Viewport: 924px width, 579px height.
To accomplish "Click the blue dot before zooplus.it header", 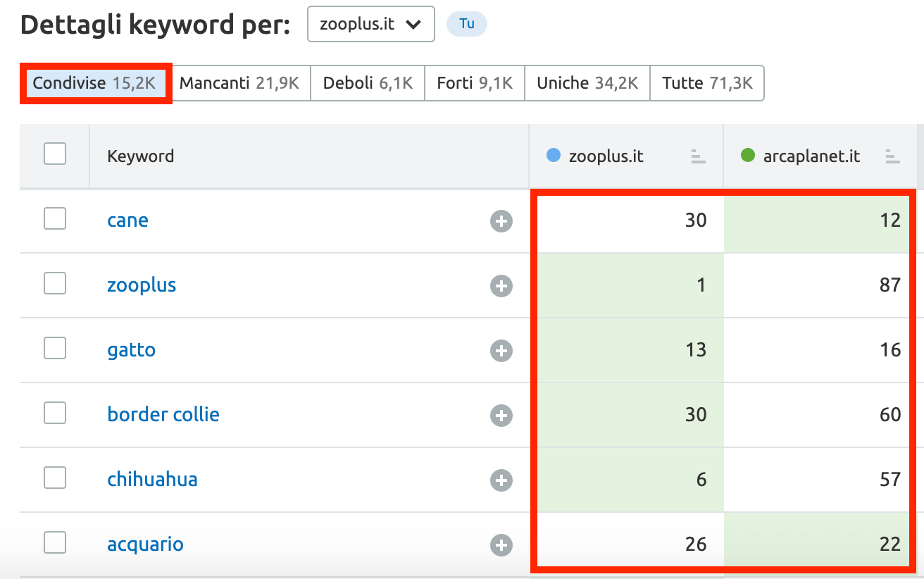I will pyautogui.click(x=554, y=156).
